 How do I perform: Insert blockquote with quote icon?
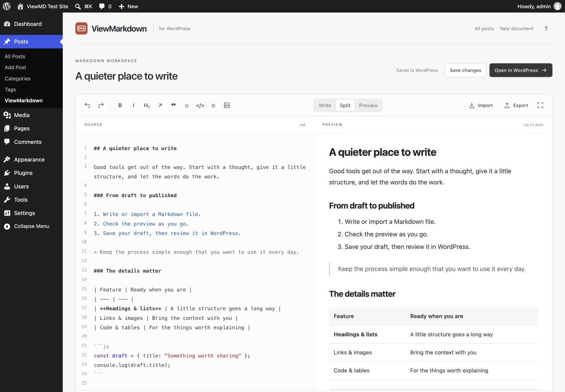tap(173, 105)
